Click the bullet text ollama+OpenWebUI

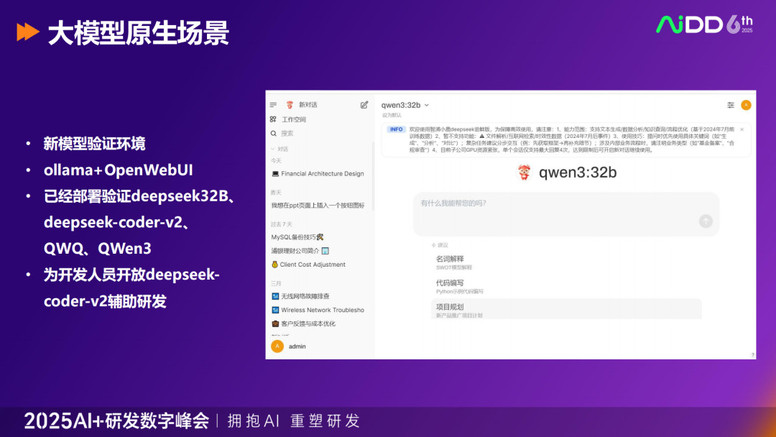click(x=118, y=170)
